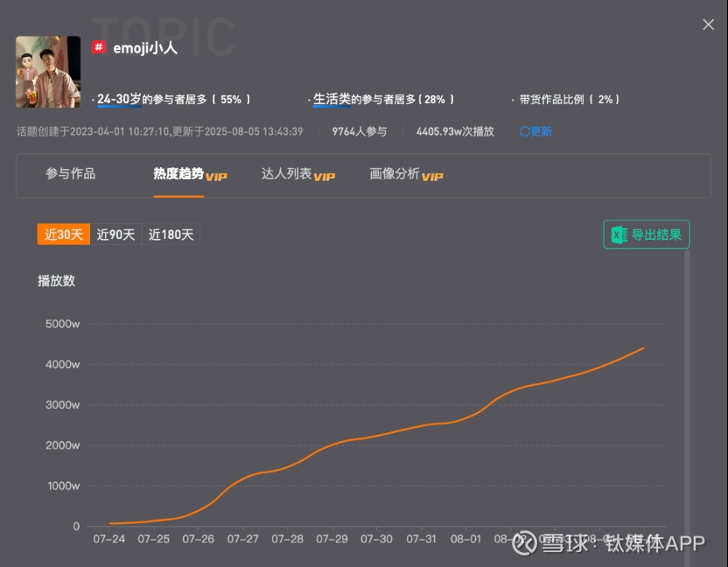Click the 更新 link text
Image resolution: width=728 pixels, height=567 pixels.
pyautogui.click(x=541, y=131)
